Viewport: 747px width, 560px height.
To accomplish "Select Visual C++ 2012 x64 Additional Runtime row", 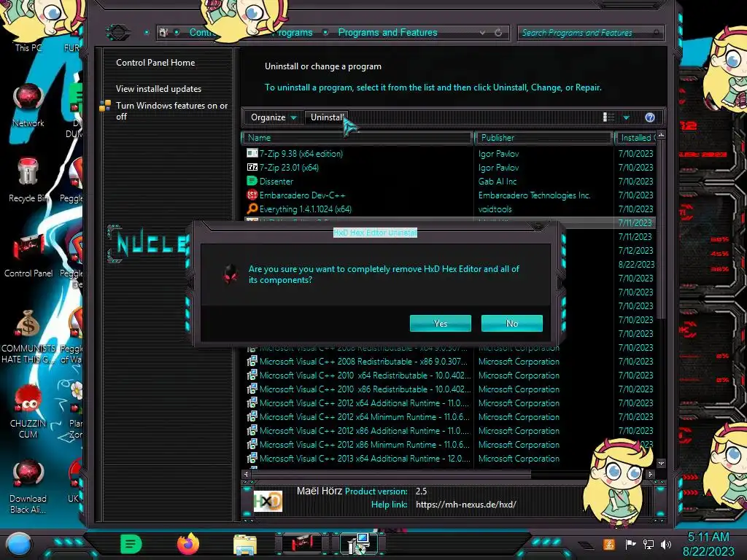I will coord(450,402).
